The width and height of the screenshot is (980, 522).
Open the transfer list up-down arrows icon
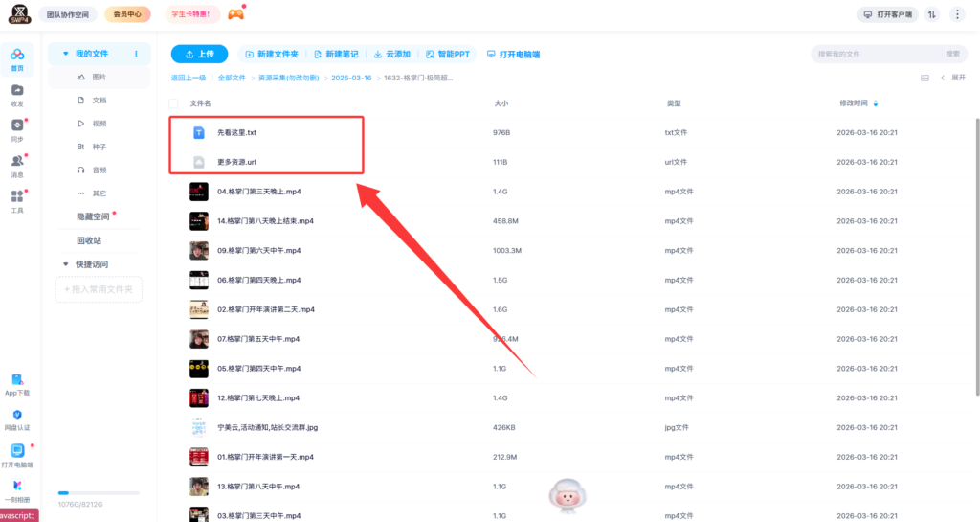[932, 14]
